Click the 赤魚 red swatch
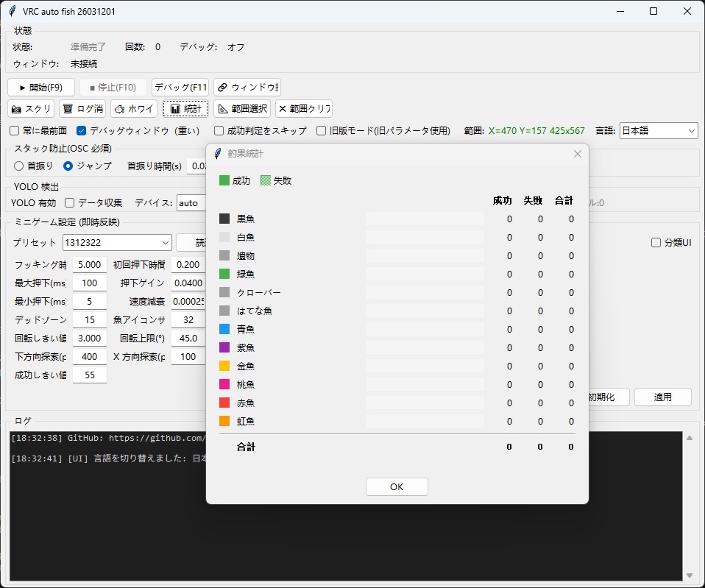The image size is (705, 588). coord(224,403)
